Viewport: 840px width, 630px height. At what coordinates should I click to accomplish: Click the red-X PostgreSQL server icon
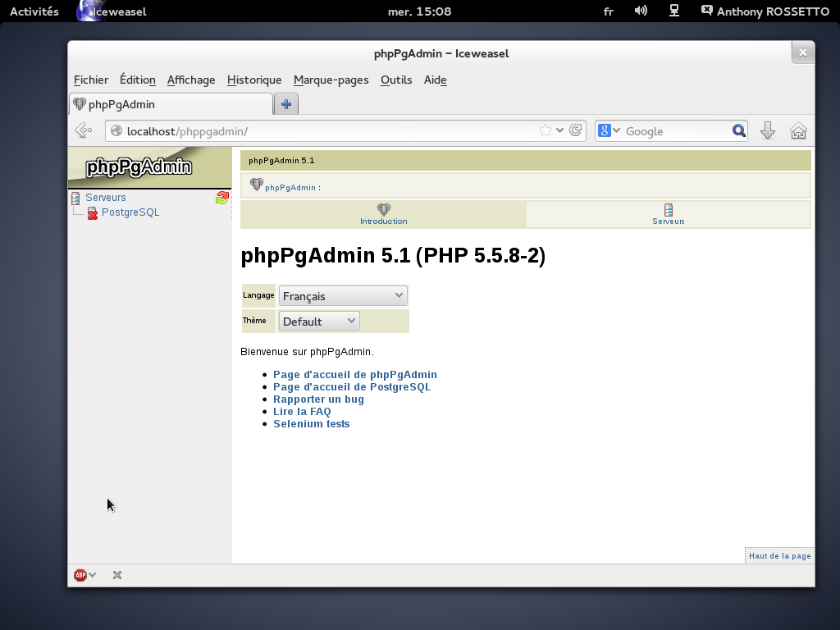click(93, 213)
